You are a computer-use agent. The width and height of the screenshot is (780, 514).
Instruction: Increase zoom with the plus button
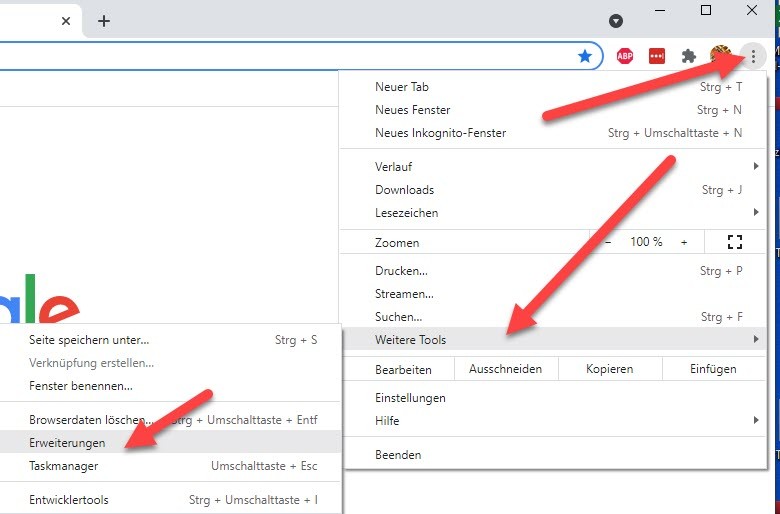pos(684,242)
